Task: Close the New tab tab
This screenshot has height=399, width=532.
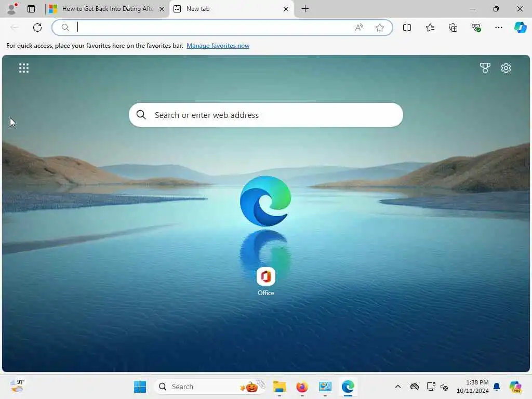Action: [x=286, y=9]
